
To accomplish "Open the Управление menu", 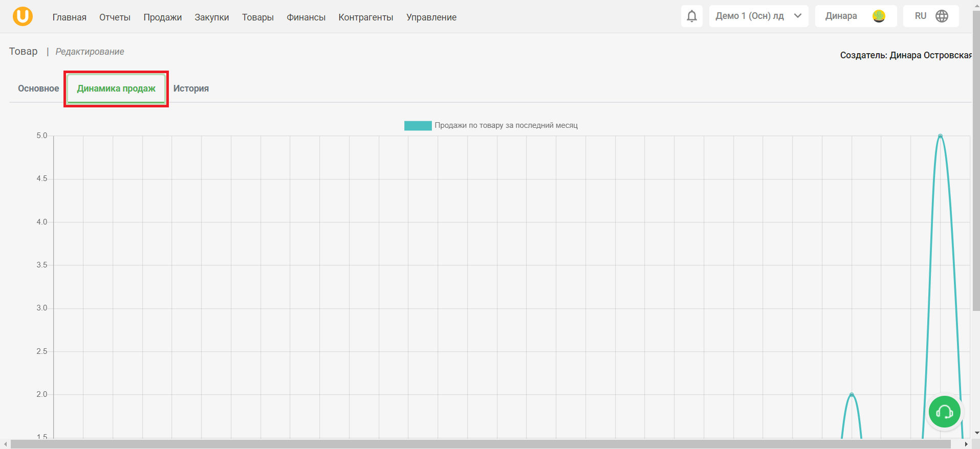I will [431, 17].
